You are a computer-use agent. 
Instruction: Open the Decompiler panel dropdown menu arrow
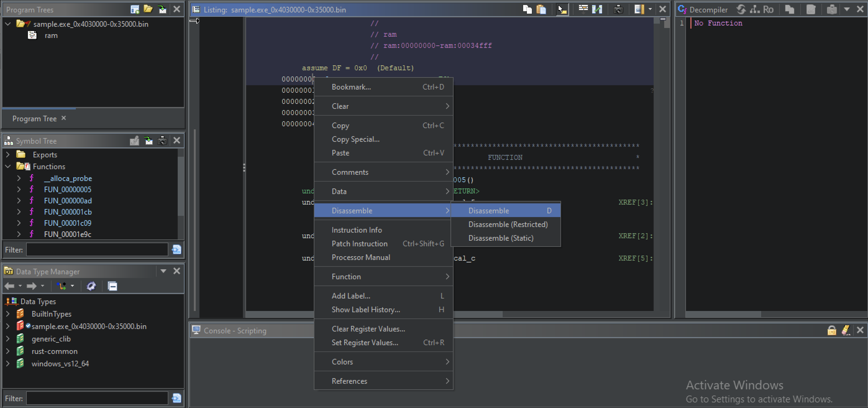(847, 9)
